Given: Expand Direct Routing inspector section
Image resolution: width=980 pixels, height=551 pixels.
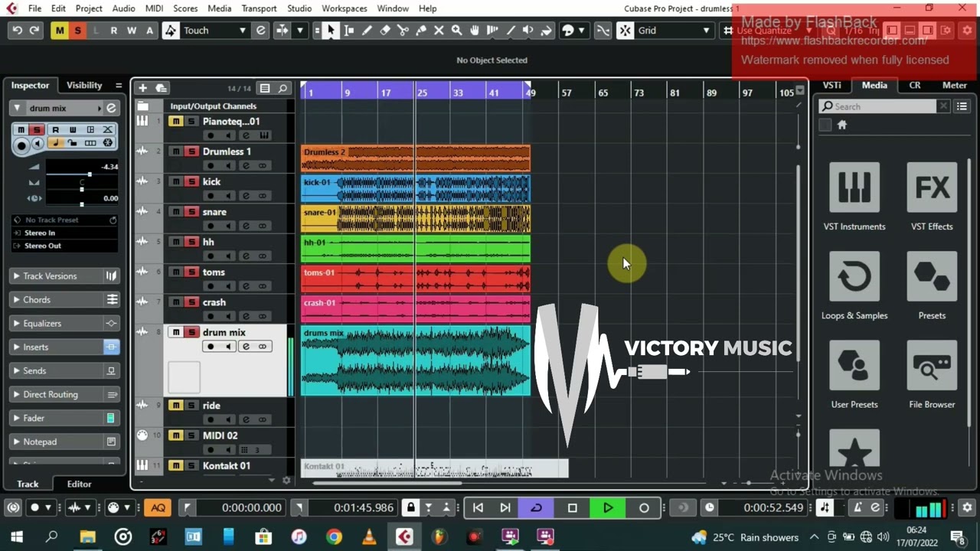Looking at the screenshot, I should [65, 395].
